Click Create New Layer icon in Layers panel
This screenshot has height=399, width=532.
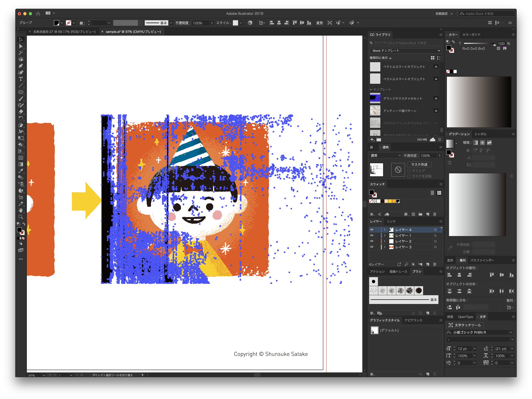[428, 264]
